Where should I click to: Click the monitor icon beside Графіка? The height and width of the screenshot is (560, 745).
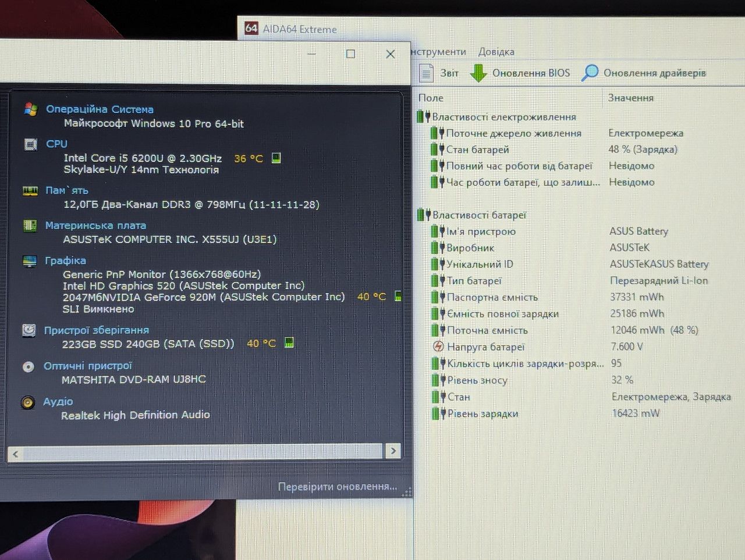29,261
